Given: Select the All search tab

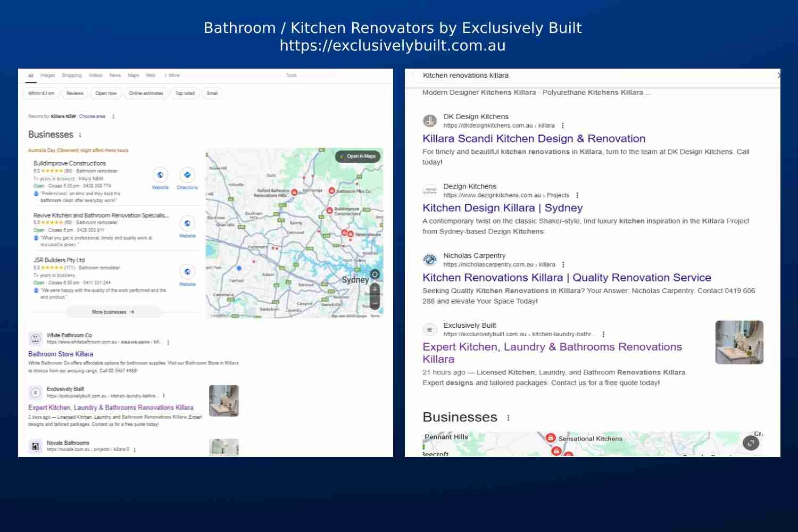Looking at the screenshot, I should click(31, 76).
